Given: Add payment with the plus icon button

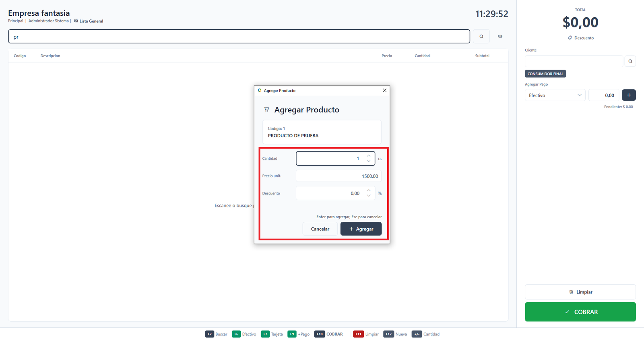Looking at the screenshot, I should point(629,95).
